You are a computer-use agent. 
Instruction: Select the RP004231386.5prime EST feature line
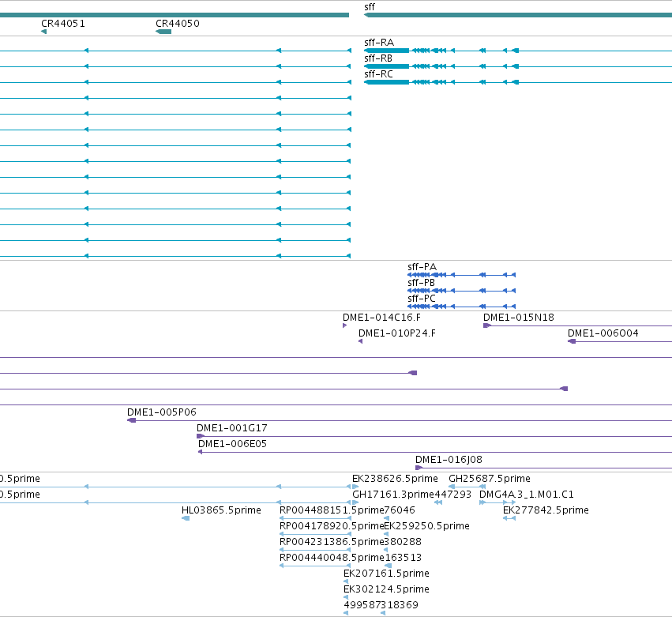315,550
